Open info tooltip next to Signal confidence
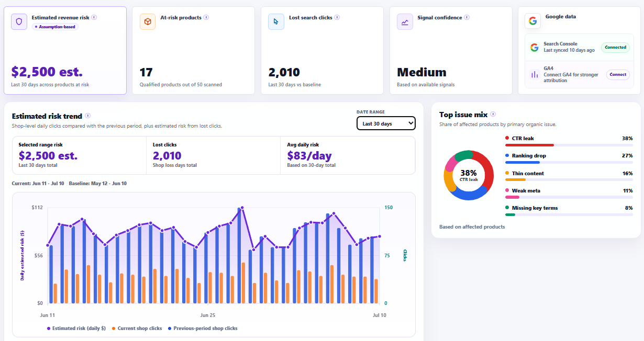The height and width of the screenshot is (341, 644). coord(467,17)
